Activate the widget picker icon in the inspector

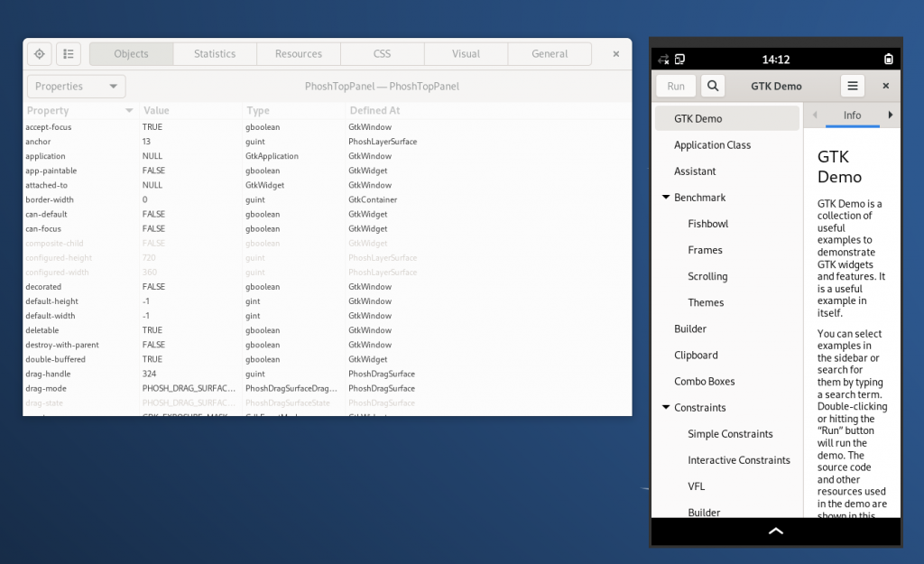[x=39, y=53]
